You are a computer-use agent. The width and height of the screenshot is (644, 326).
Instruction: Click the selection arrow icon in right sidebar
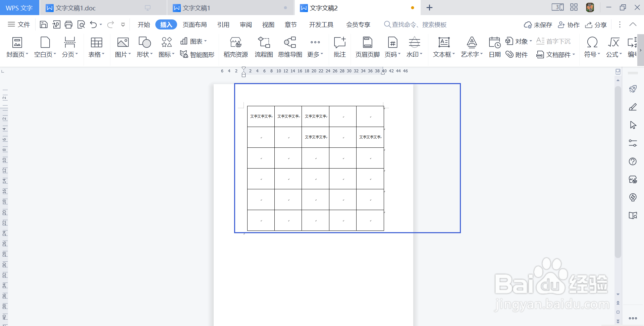pos(633,125)
